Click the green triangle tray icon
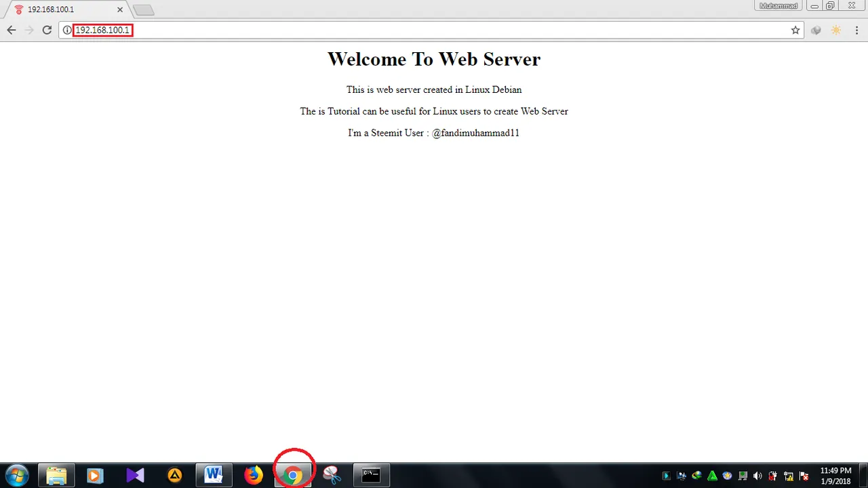Screen dimensions: 868x488 [712, 476]
